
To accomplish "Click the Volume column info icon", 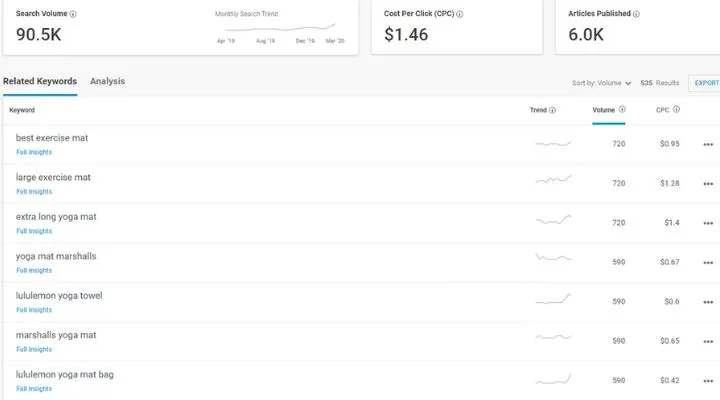I will coord(622,109).
